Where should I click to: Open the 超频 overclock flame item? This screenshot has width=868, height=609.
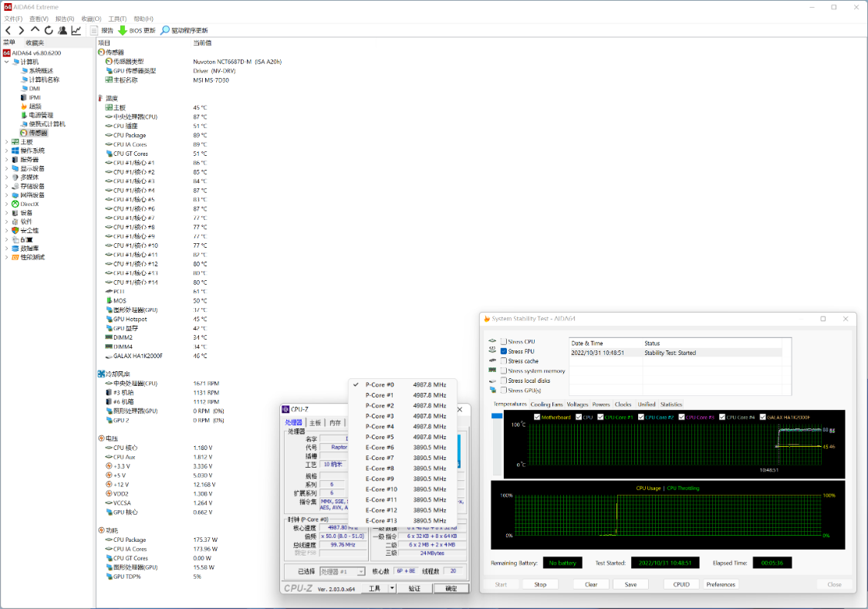35,107
